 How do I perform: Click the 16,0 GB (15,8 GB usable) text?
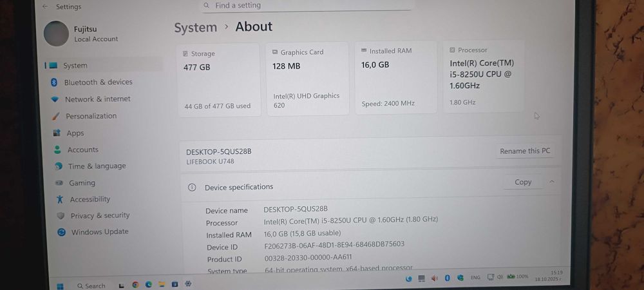click(x=302, y=233)
